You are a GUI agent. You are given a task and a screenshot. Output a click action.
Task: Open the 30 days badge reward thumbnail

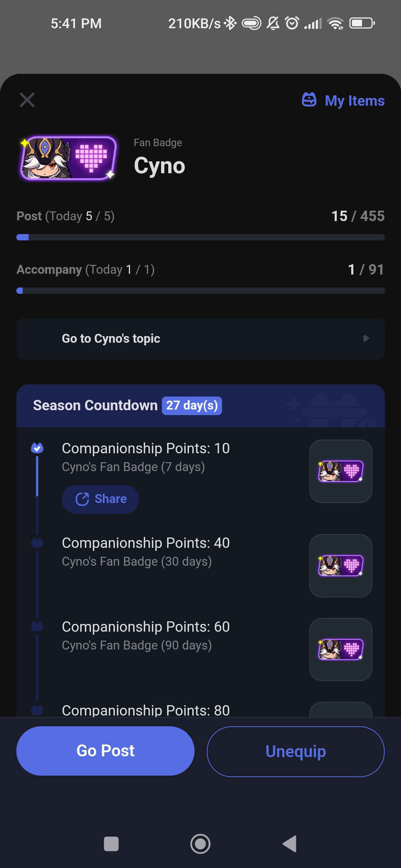(x=341, y=566)
